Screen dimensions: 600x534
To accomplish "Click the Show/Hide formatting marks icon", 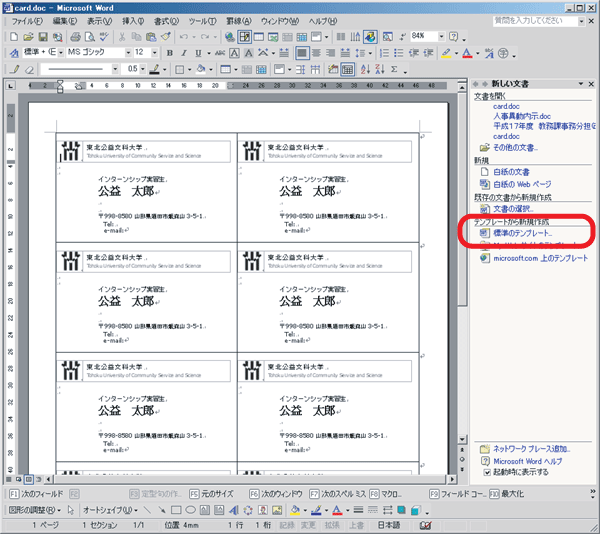I will 403,37.
